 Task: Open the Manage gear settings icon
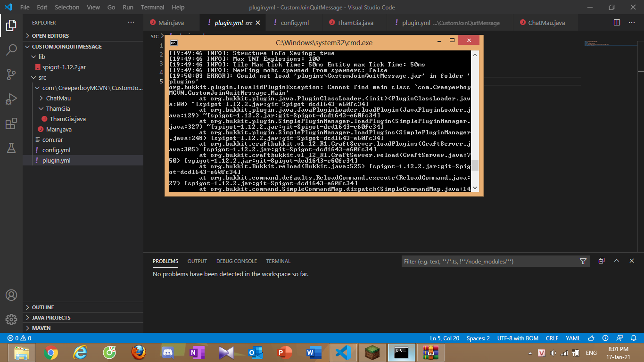click(x=11, y=319)
